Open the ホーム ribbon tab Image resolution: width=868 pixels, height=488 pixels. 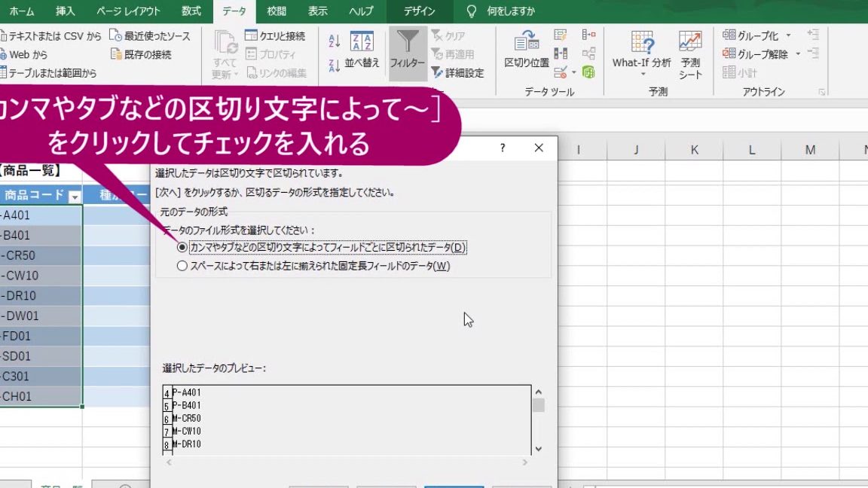tap(22, 11)
